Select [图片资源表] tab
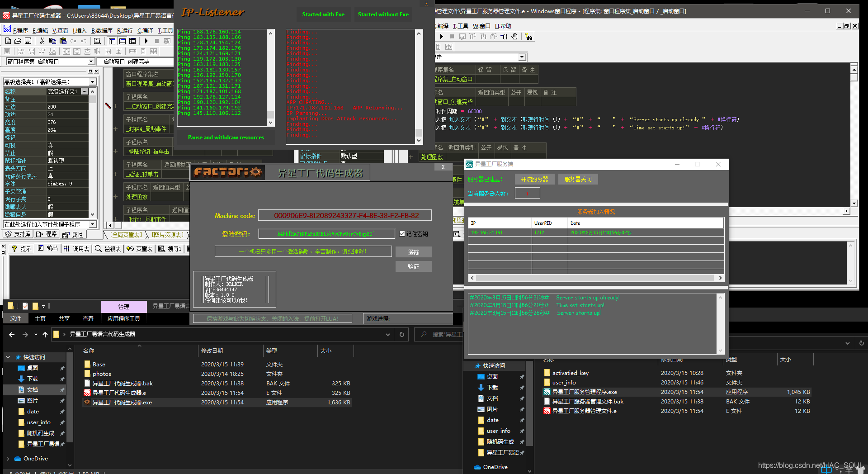Image resolution: width=868 pixels, height=474 pixels. 167,235
